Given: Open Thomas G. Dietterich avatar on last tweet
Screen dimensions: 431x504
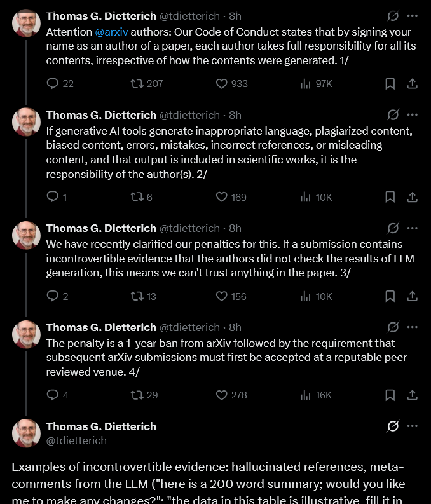Looking at the screenshot, I should pos(26,433).
